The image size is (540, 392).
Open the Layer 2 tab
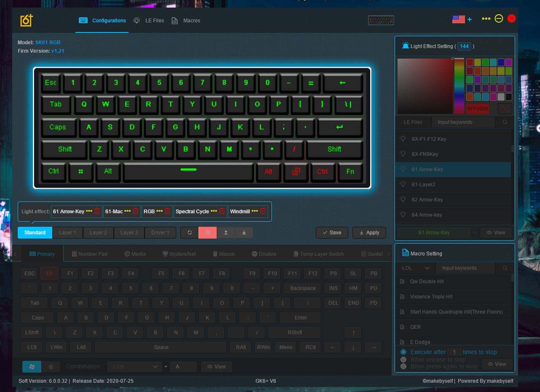click(x=98, y=233)
